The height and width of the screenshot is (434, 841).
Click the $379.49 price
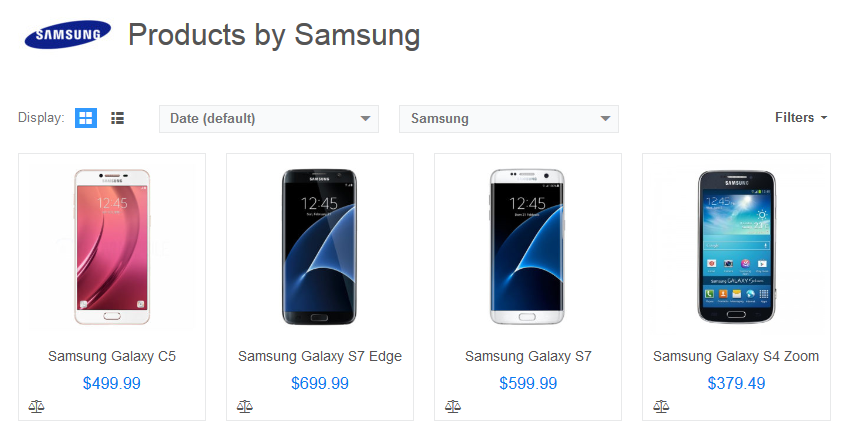pos(736,383)
